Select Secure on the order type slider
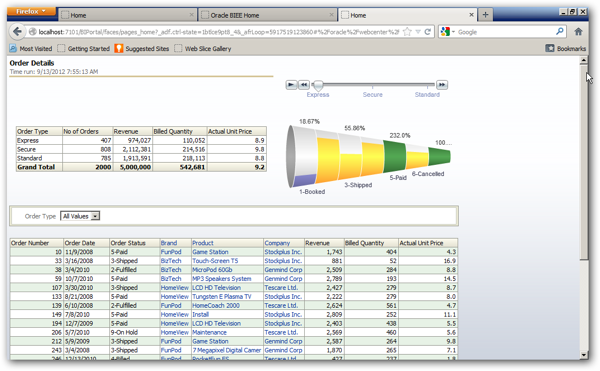Viewport: 600px width, 371px height. coord(372,94)
